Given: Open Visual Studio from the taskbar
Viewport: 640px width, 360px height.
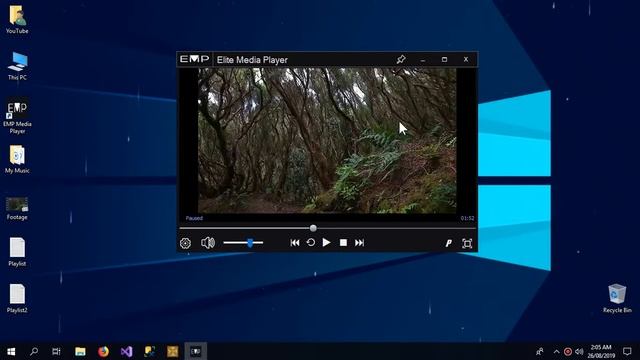Looking at the screenshot, I should [x=127, y=351].
